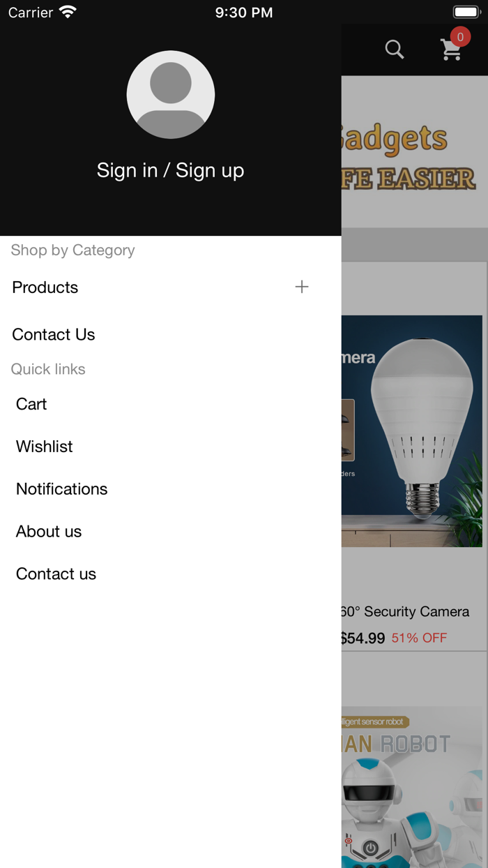The width and height of the screenshot is (488, 868).
Task: Open the Products category
Action: (45, 287)
